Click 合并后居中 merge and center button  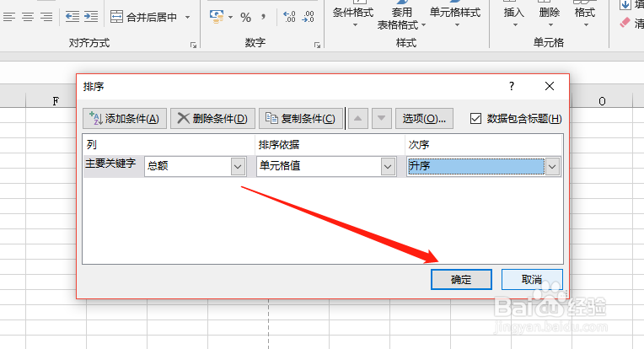click(x=144, y=17)
